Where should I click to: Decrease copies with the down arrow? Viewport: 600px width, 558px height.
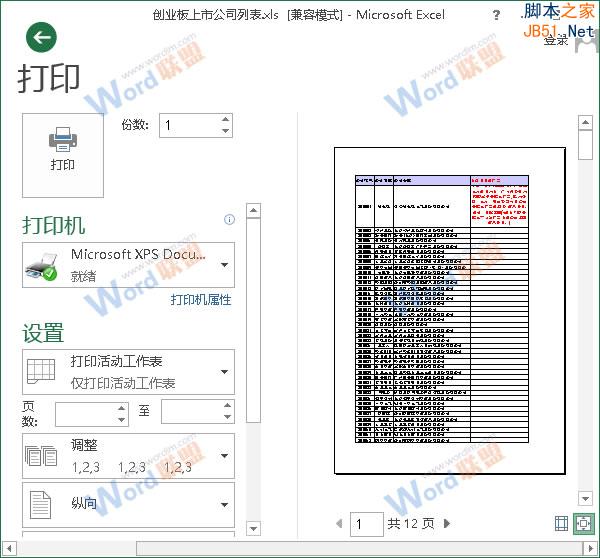click(225, 131)
